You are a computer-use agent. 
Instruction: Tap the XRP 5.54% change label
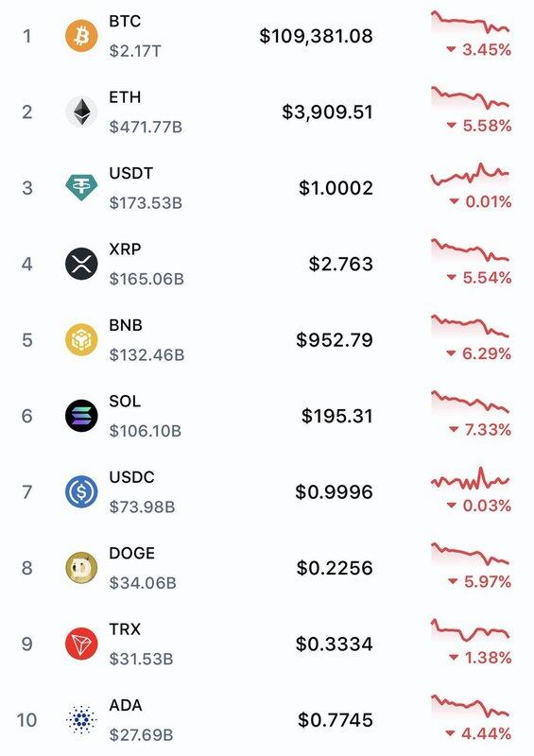479,278
